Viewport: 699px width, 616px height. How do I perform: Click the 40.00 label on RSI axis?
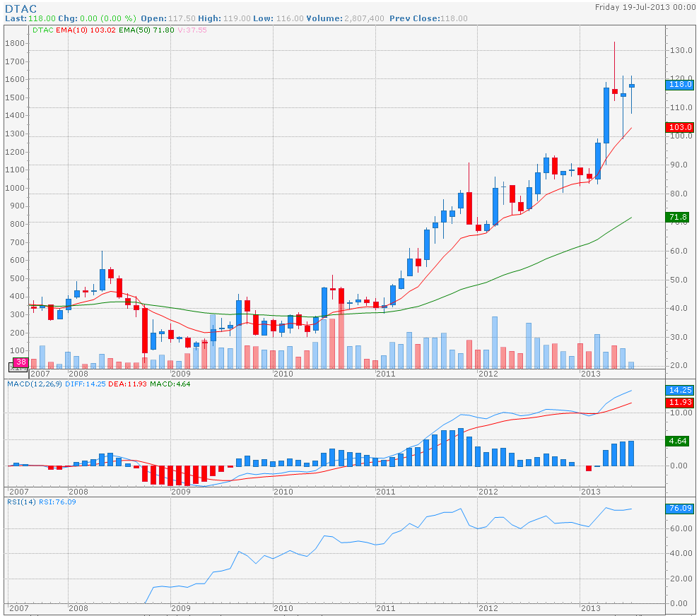point(681,553)
